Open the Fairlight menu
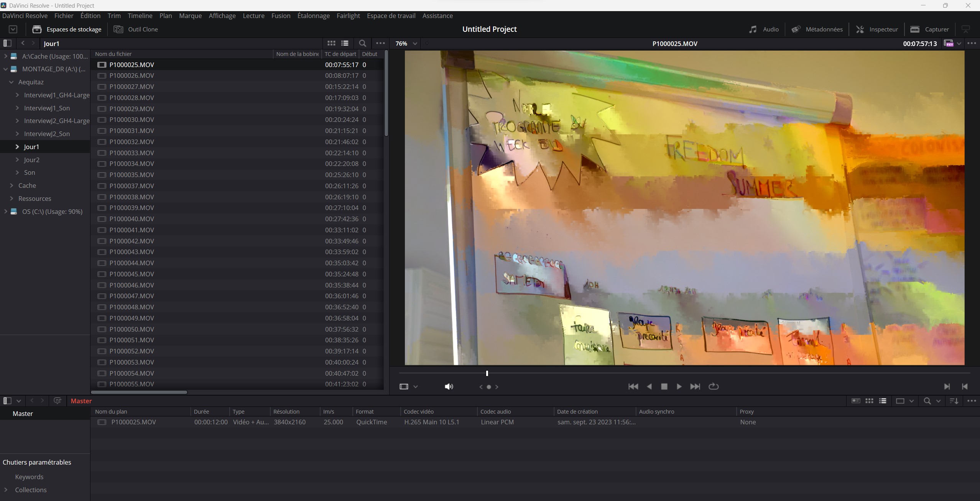This screenshot has height=501, width=980. click(x=348, y=16)
